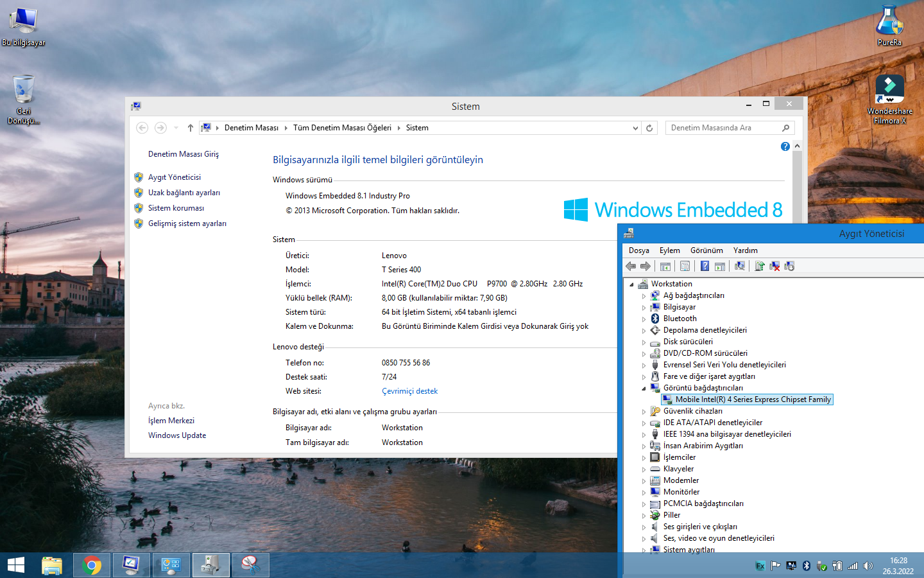Click the Bluetooth icon in the system tray
This screenshot has width=924, height=578.
(x=807, y=566)
